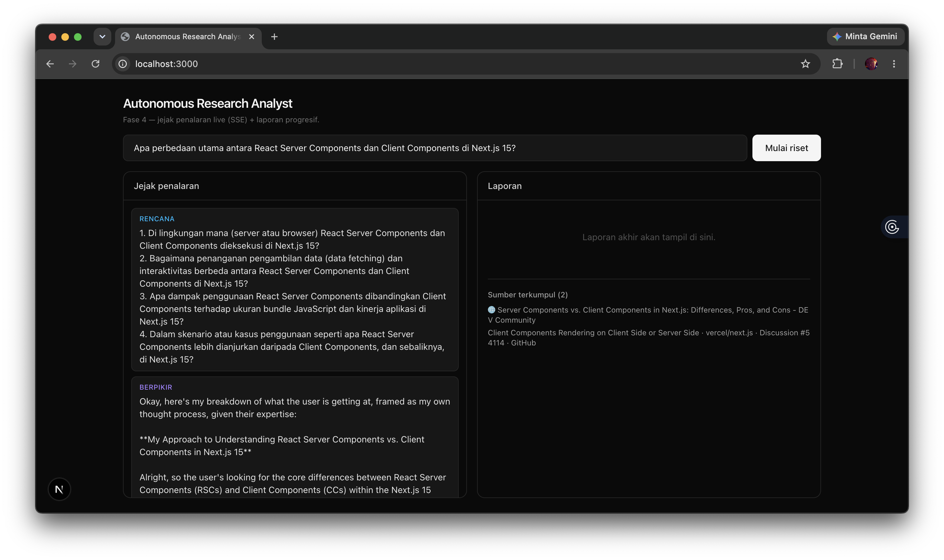Viewport: 944px width, 560px height.
Task: Click plan item 4 about skenario penggunaan
Action: (292, 347)
